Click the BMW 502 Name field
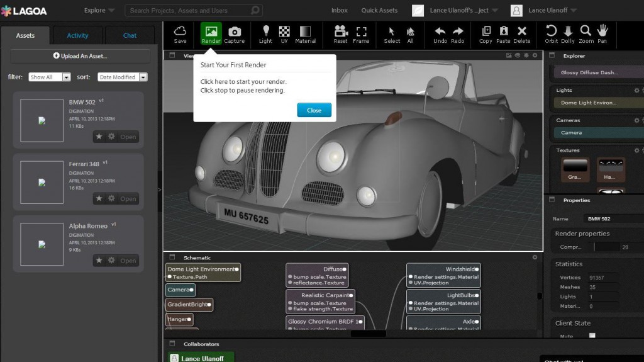Screen dimensions: 644x362 [x=614, y=218]
